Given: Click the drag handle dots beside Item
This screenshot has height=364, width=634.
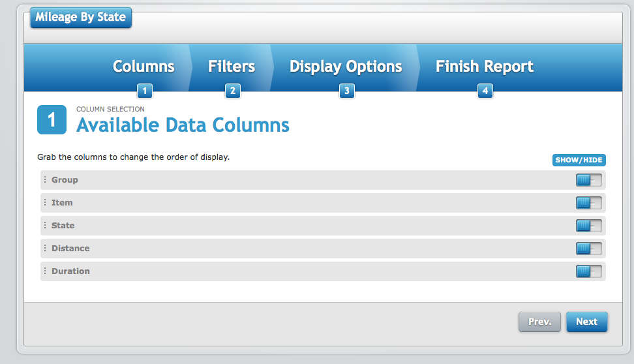Looking at the screenshot, I should click(45, 202).
